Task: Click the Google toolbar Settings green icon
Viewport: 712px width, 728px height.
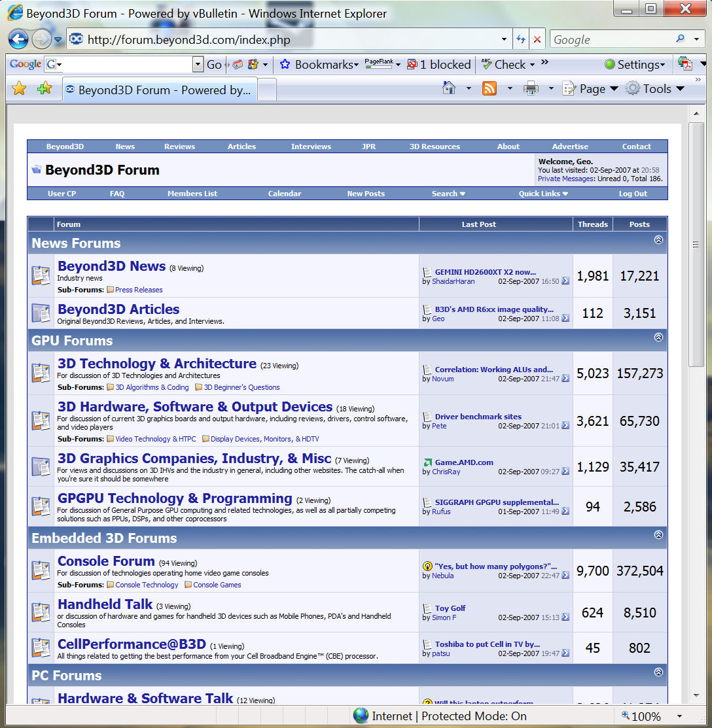Action: click(x=610, y=65)
